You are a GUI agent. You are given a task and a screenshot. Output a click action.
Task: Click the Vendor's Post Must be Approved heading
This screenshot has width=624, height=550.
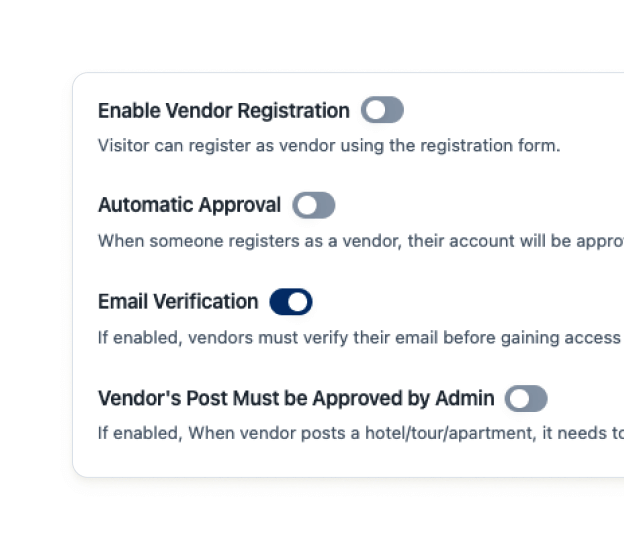click(296, 398)
